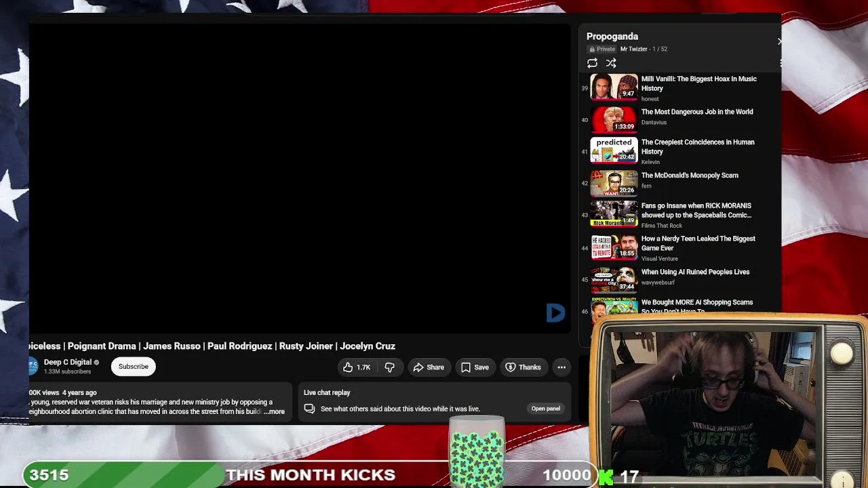Click the '1.33M subscribers' count
The image size is (868, 488).
(67, 372)
